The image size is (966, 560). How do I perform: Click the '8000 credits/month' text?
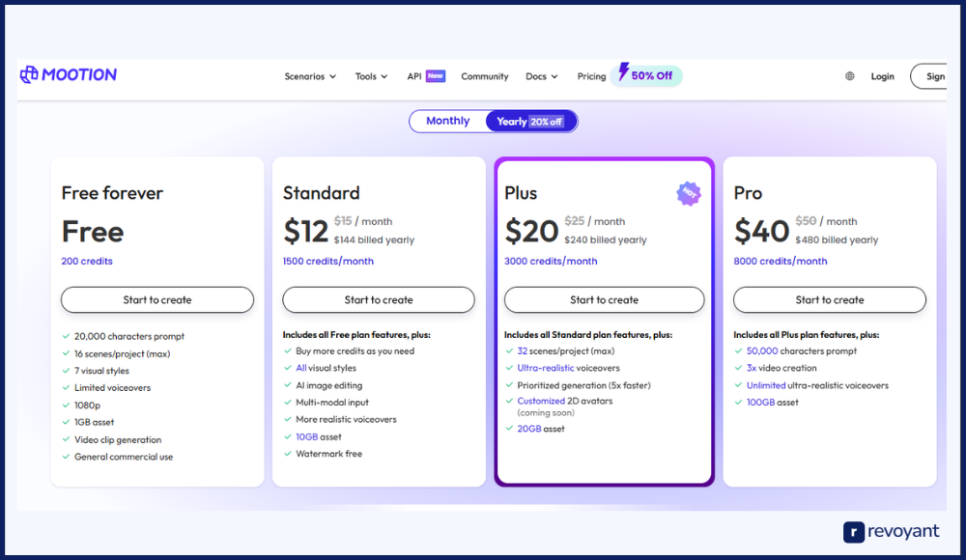coord(780,261)
